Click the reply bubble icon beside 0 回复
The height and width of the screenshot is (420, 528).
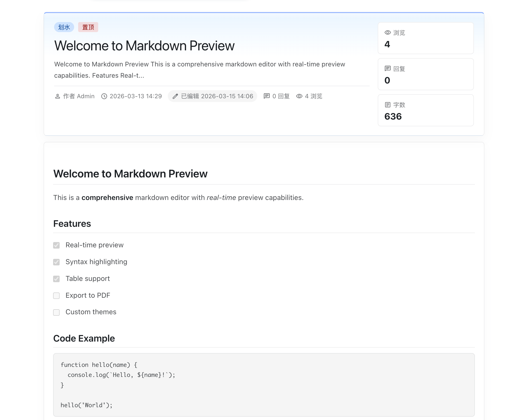coord(267,96)
